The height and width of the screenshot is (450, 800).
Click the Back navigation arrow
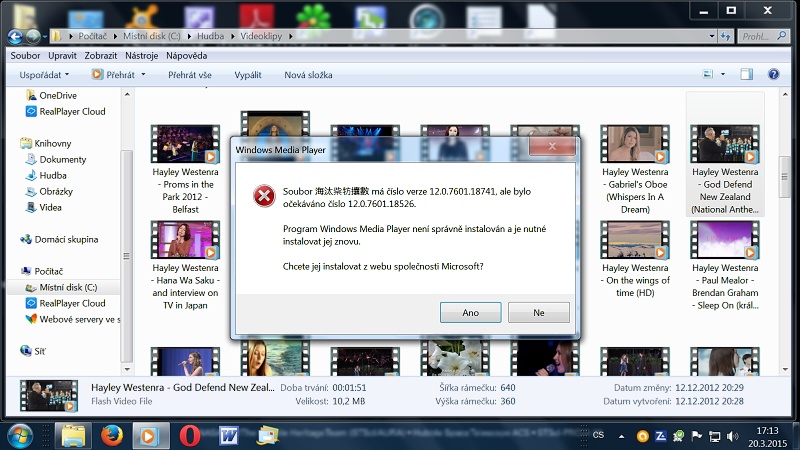coord(15,36)
